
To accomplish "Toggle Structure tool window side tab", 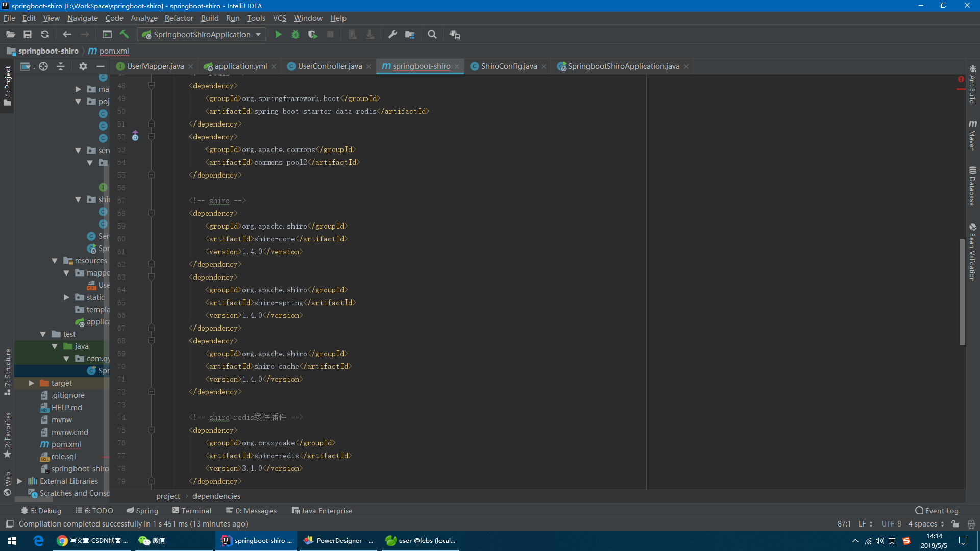I will (7, 372).
